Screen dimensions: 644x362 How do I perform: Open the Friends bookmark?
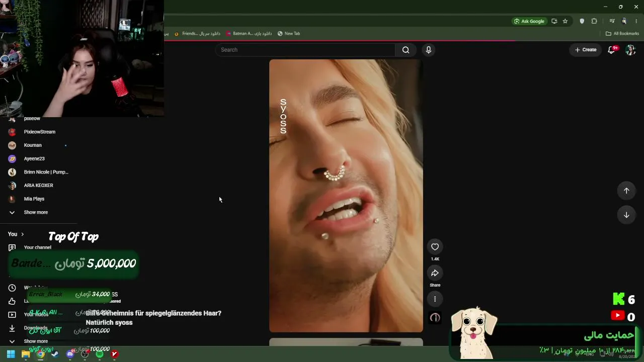(197, 34)
